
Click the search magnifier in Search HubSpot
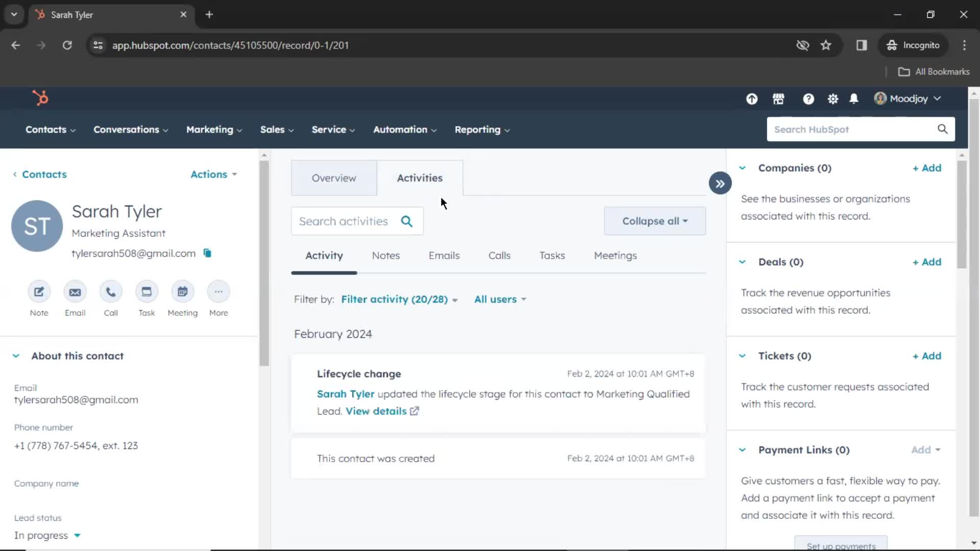[x=942, y=129]
